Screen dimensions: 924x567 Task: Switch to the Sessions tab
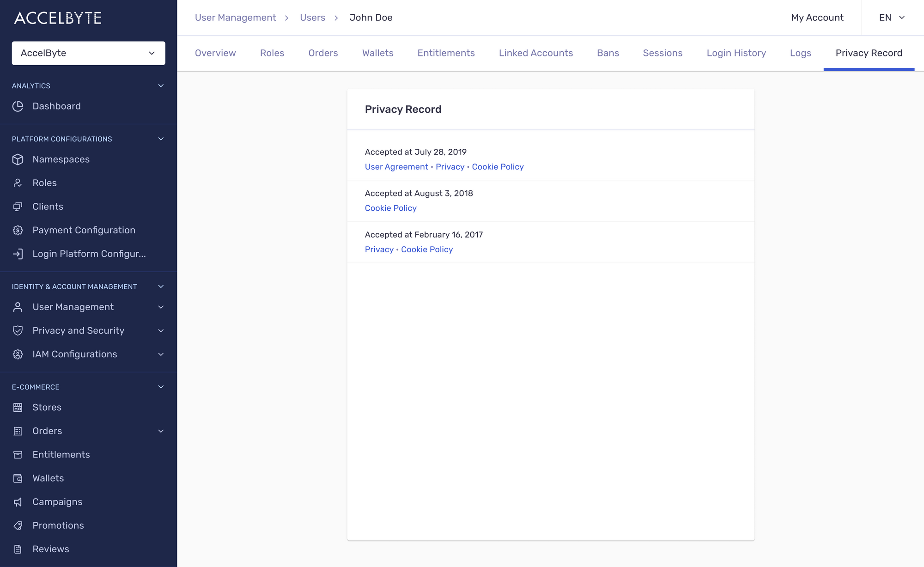click(x=663, y=53)
